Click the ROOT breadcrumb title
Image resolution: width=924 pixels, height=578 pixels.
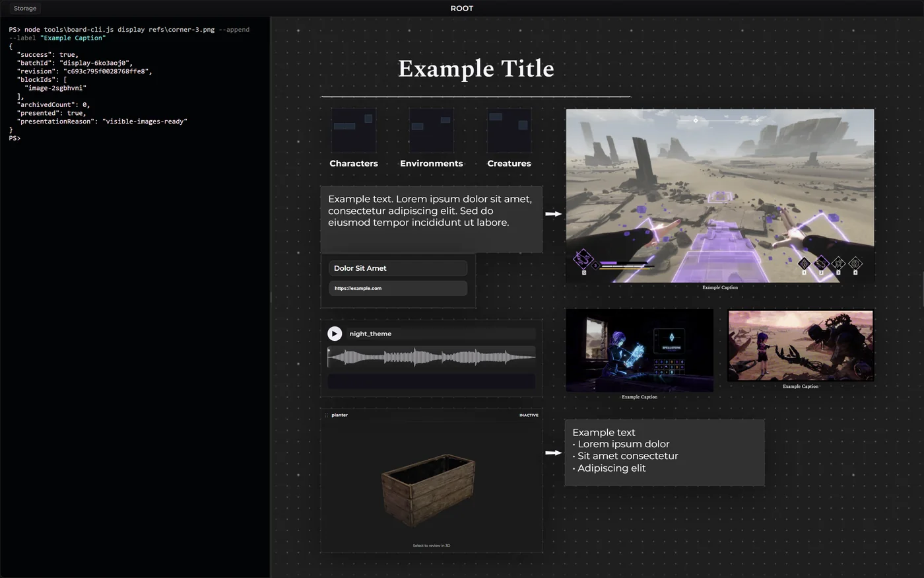pos(462,9)
